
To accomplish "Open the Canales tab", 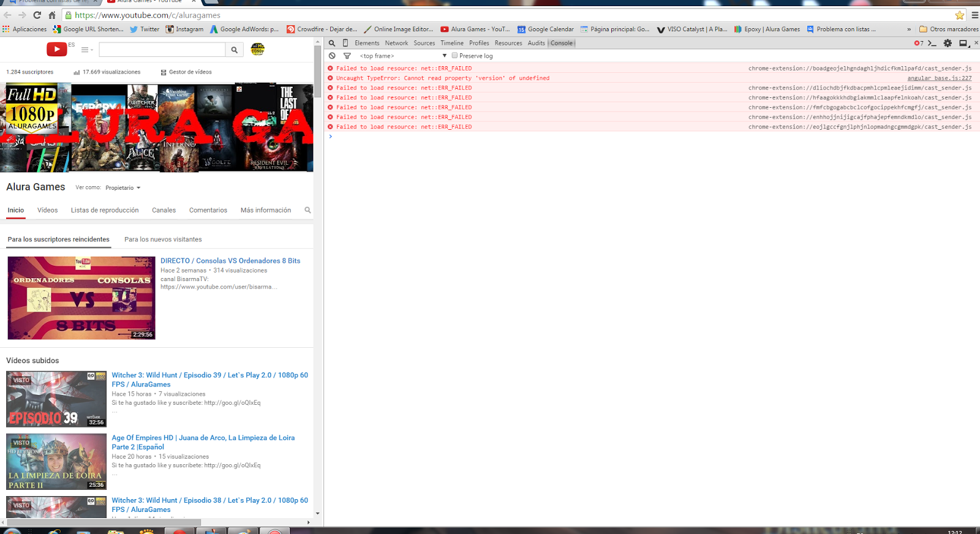I will (164, 210).
